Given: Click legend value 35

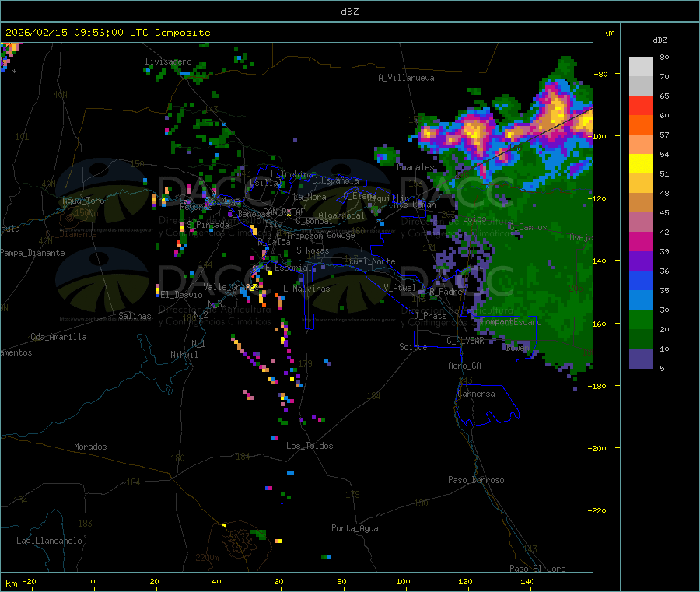Looking at the screenshot, I should [664, 291].
